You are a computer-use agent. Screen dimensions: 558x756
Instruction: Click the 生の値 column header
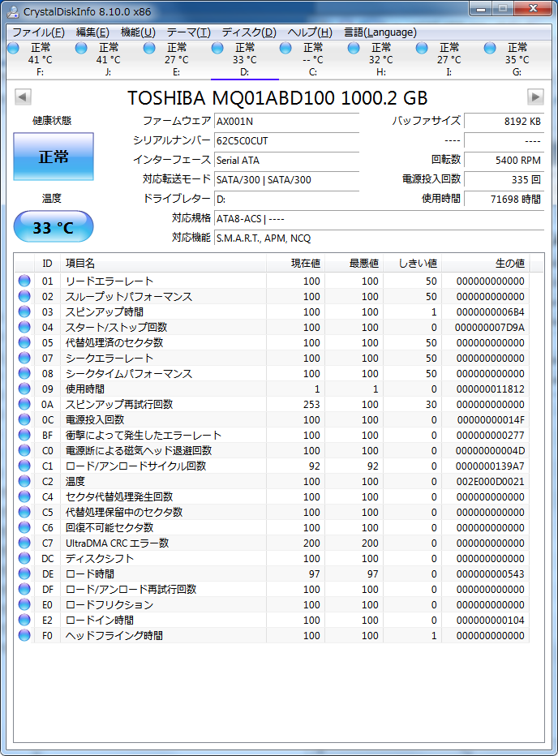point(509,263)
